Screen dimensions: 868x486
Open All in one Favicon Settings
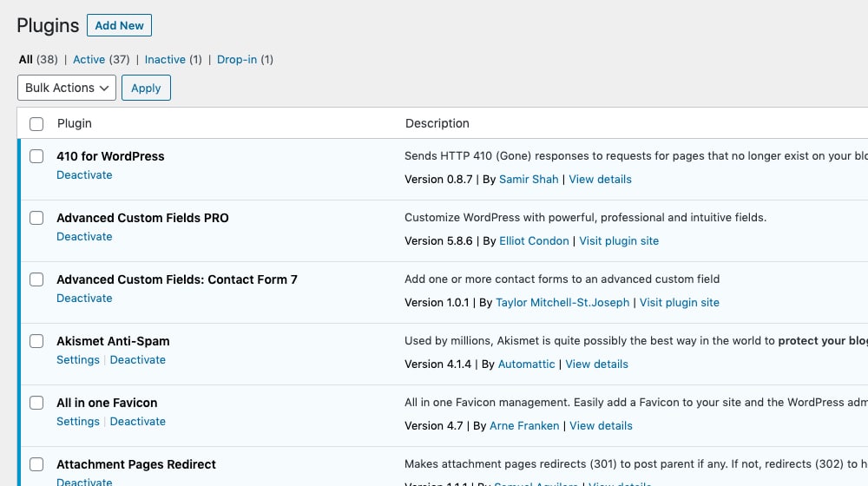click(x=78, y=421)
